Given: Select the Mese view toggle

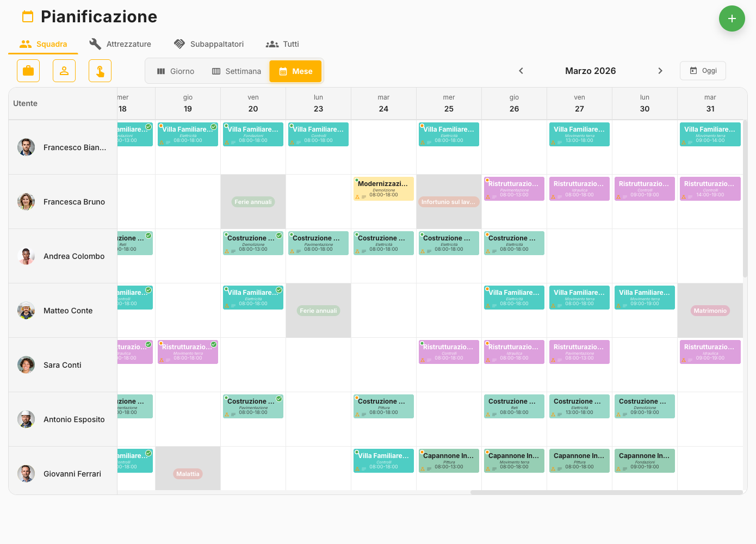Looking at the screenshot, I should tap(295, 71).
